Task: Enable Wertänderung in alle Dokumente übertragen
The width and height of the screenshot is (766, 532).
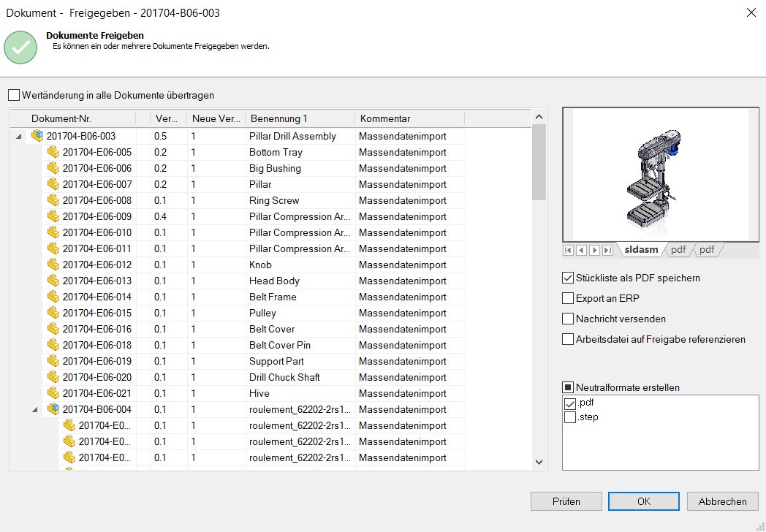Action: [x=14, y=95]
